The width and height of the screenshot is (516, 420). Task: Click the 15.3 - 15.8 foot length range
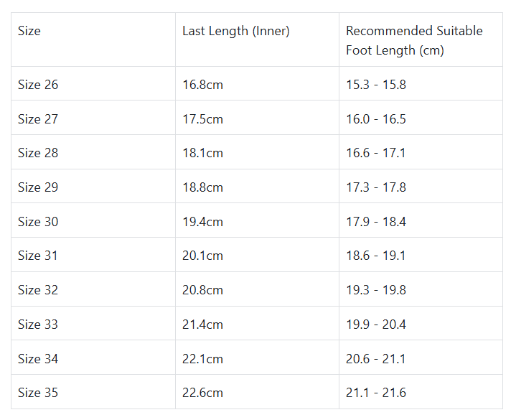pos(376,85)
